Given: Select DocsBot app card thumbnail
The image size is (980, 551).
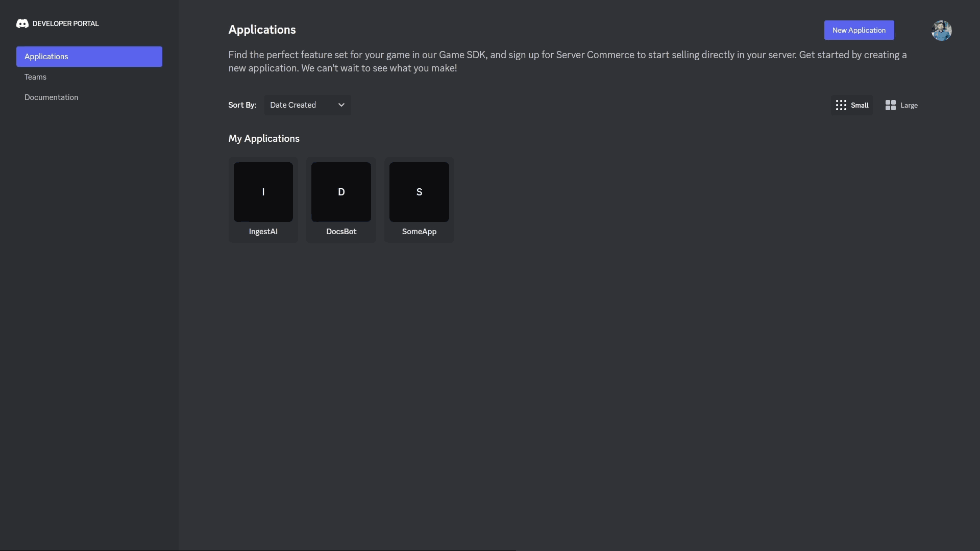Looking at the screenshot, I should (340, 192).
